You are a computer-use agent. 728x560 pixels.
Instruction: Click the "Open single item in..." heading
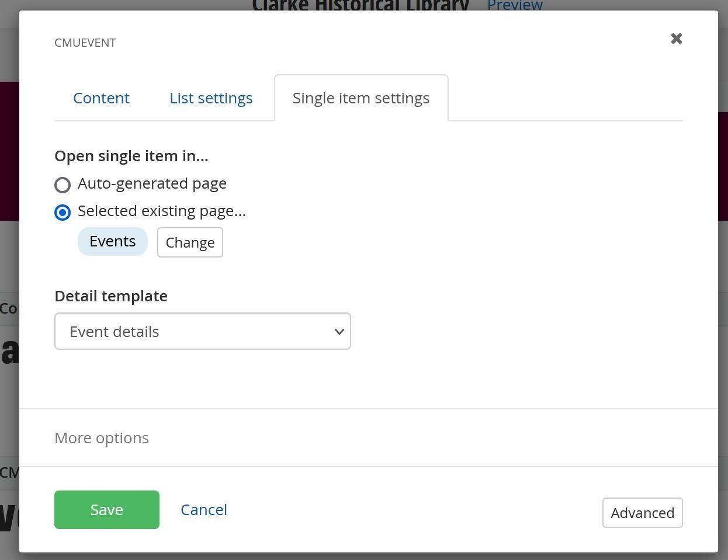tap(131, 156)
